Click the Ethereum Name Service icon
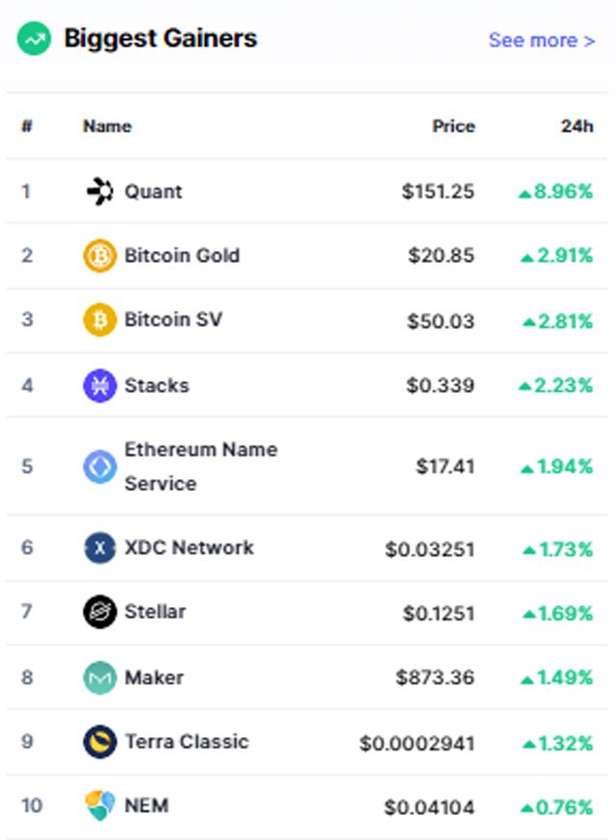This screenshot has height=840, width=616. point(100,467)
